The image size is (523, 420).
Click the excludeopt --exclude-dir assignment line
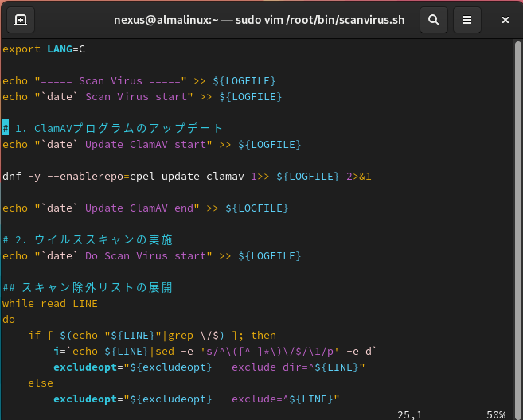(209, 367)
